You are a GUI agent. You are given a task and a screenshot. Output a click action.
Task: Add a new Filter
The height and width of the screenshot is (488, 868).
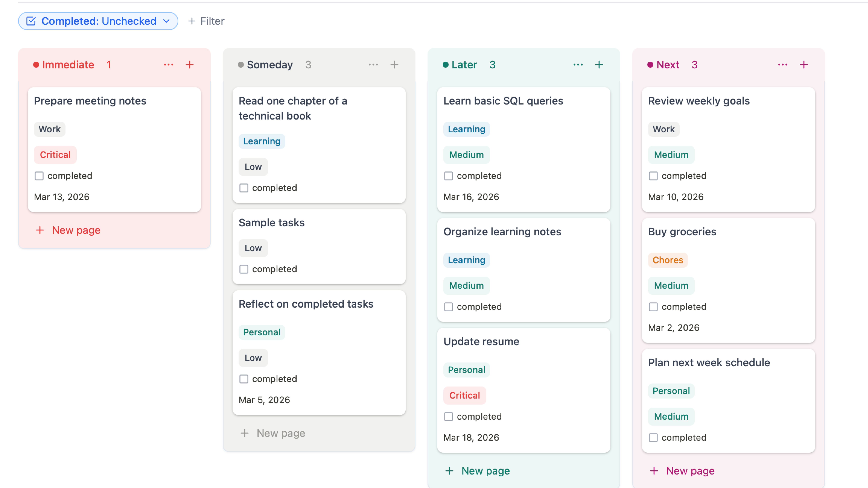point(206,21)
